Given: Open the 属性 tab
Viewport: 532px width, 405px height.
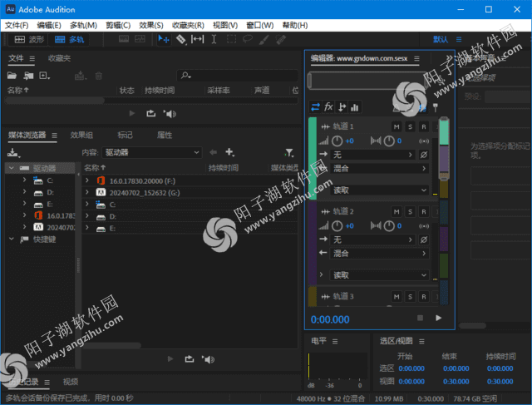Looking at the screenshot, I should pyautogui.click(x=165, y=135).
